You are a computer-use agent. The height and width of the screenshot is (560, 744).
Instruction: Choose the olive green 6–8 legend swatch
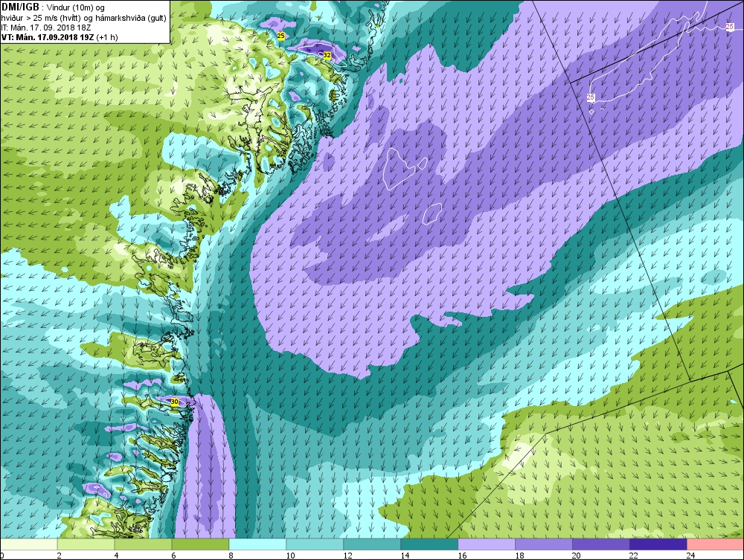coord(200,544)
